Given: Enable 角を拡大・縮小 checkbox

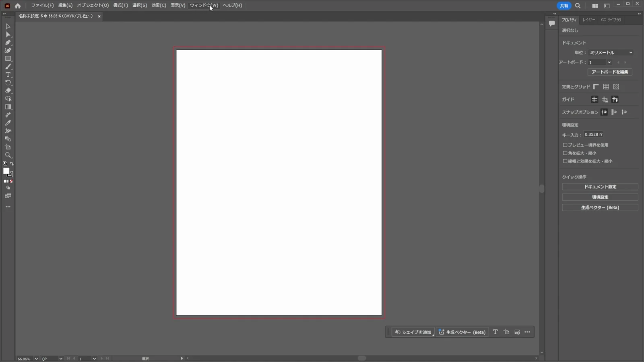Looking at the screenshot, I should point(565,153).
